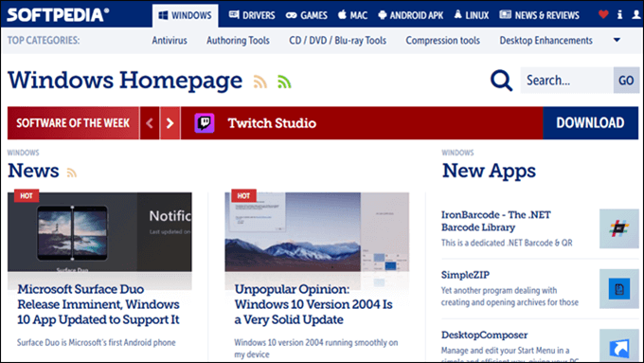The image size is (644, 363).
Task: Open News & Reviews section
Action: (539, 15)
